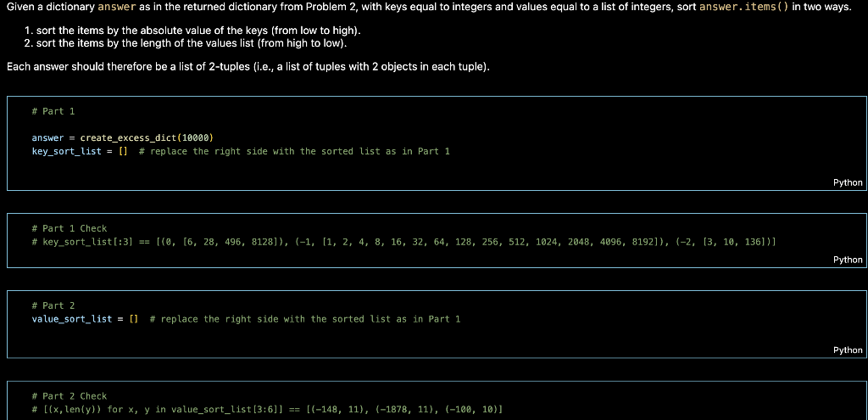Click the '# Part 1 Check' comment line
This screenshot has height=420, width=868.
70,228
